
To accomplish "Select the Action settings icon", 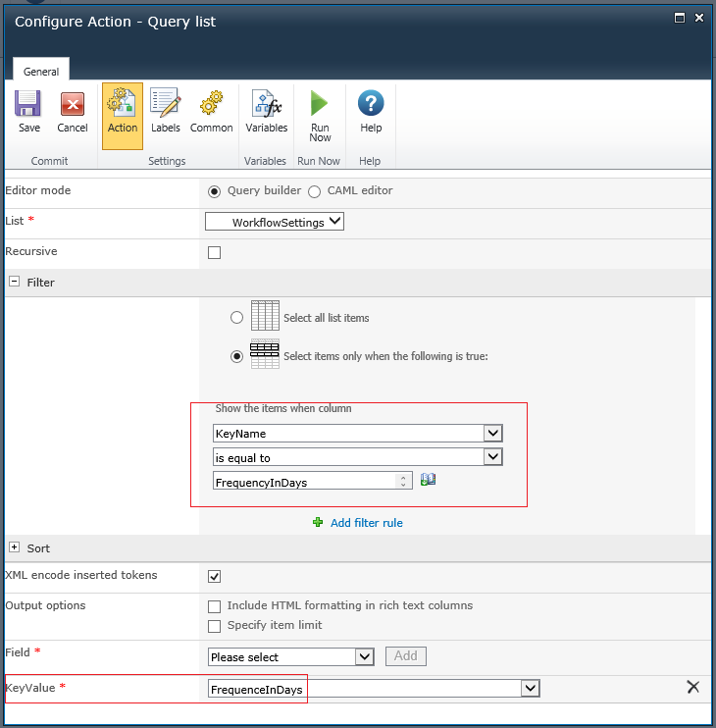I will (122, 102).
